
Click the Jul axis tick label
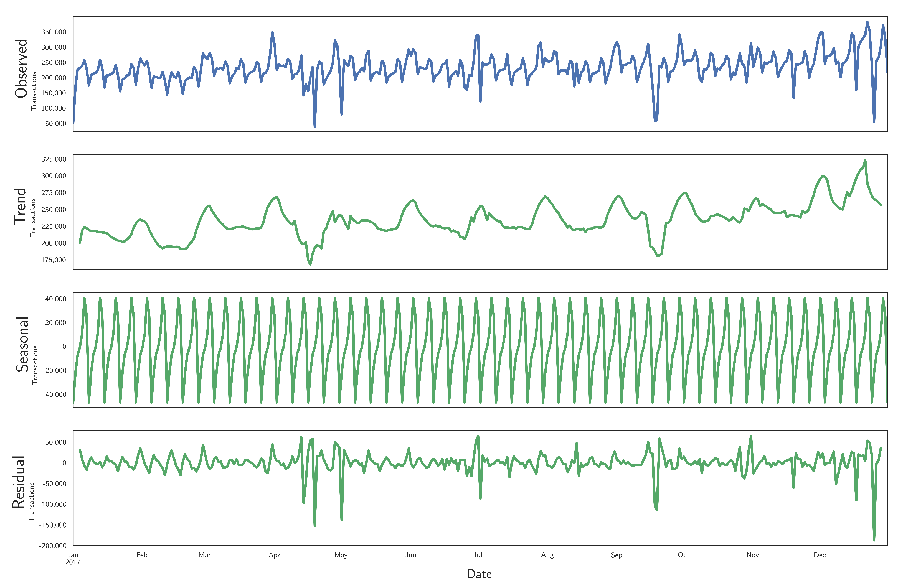point(478,555)
